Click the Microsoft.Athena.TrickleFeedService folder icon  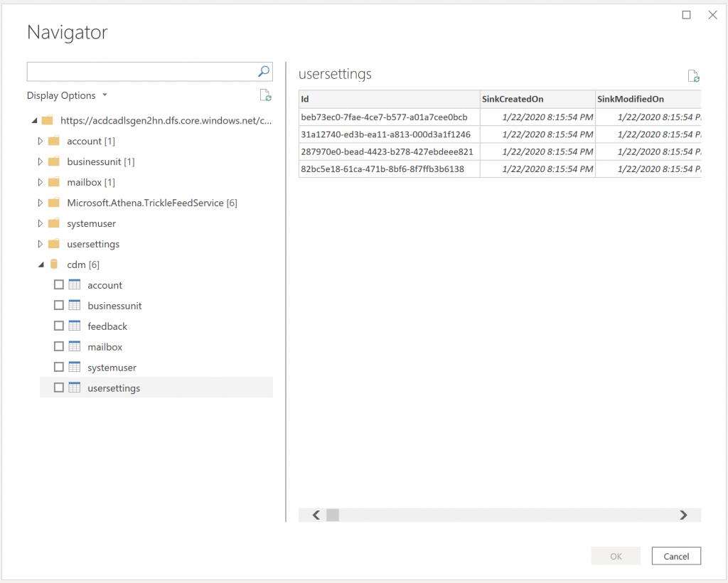[54, 203]
